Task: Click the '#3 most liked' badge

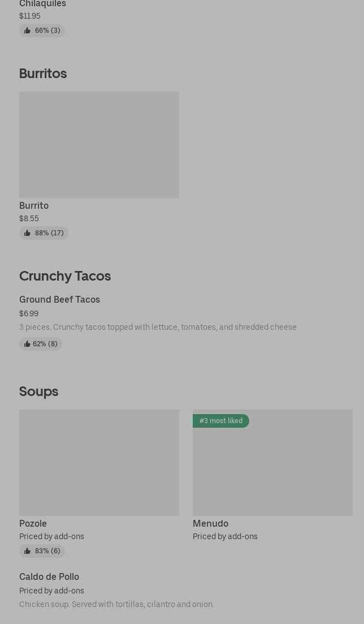Action: [221, 421]
